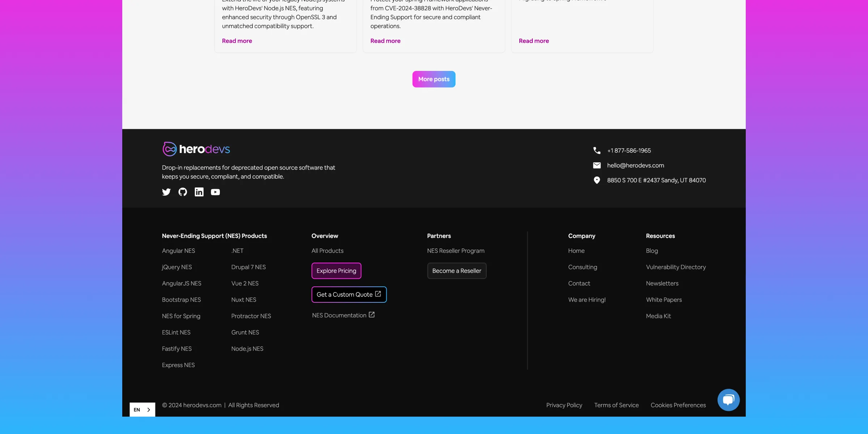Click the Become a Reseller button

[x=457, y=271]
